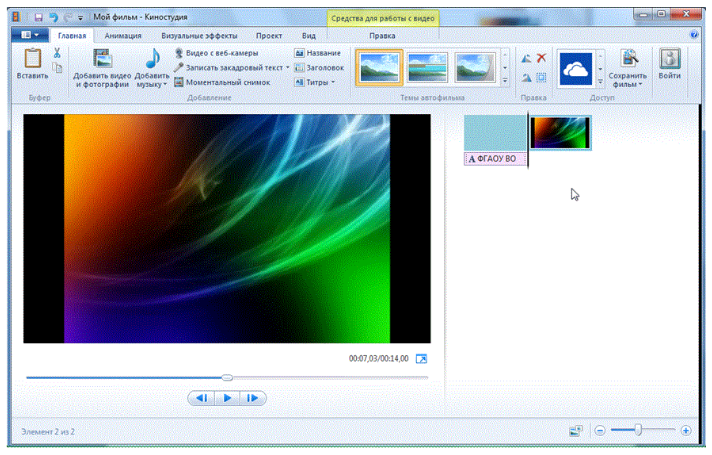
Task: Save project icon in title bar
Action: (x=38, y=17)
